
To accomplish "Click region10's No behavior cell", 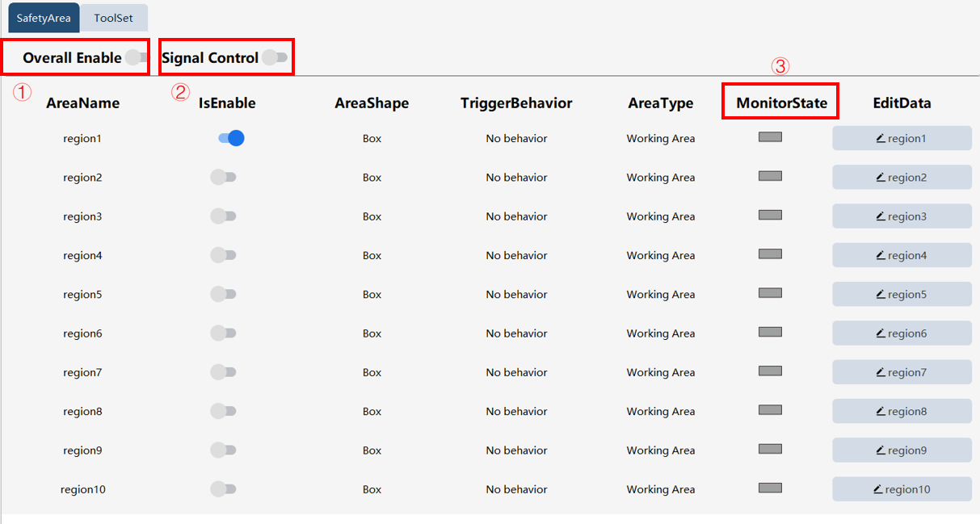I will pyautogui.click(x=516, y=488).
